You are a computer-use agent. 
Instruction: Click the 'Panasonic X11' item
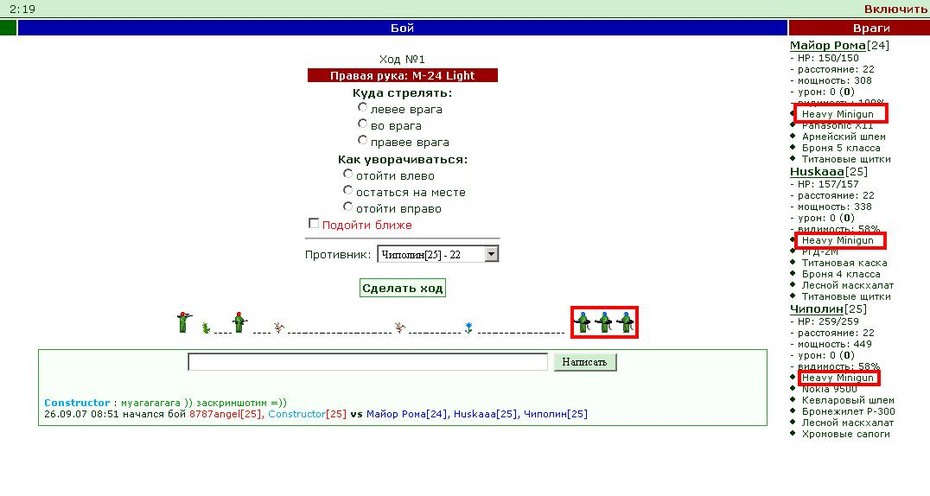click(837, 126)
